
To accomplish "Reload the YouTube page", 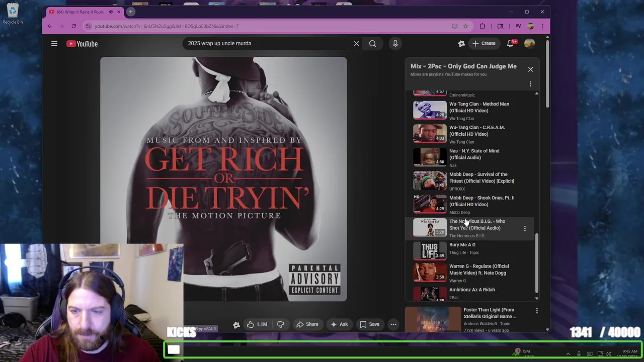I will tap(73, 26).
